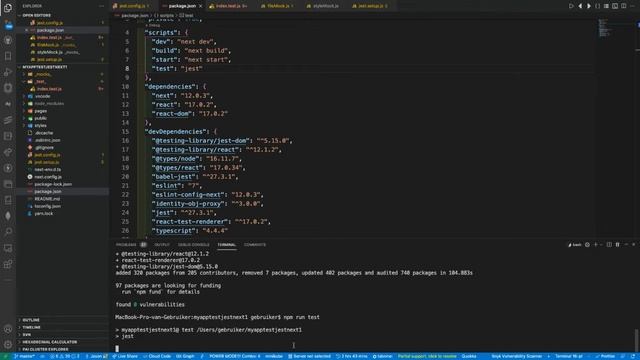Open Explorer panel more actions ellipsis
This screenshot has width=640, height=360.
click(x=101, y=6)
